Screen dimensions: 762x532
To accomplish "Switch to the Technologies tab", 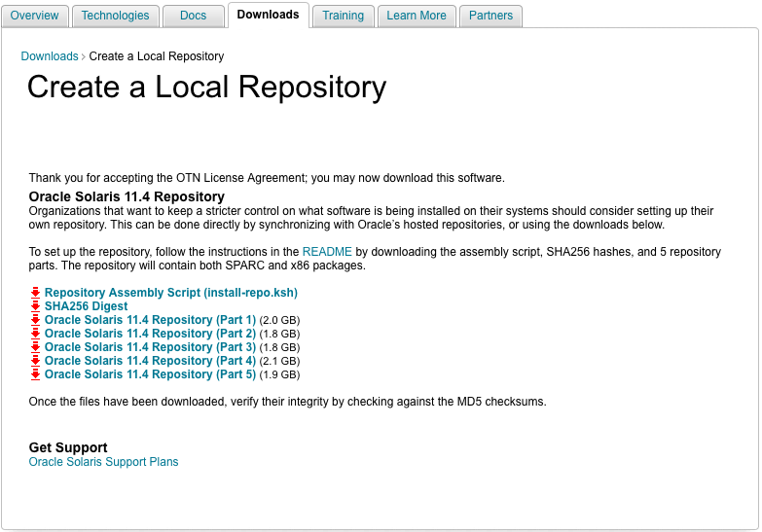I will pos(115,16).
